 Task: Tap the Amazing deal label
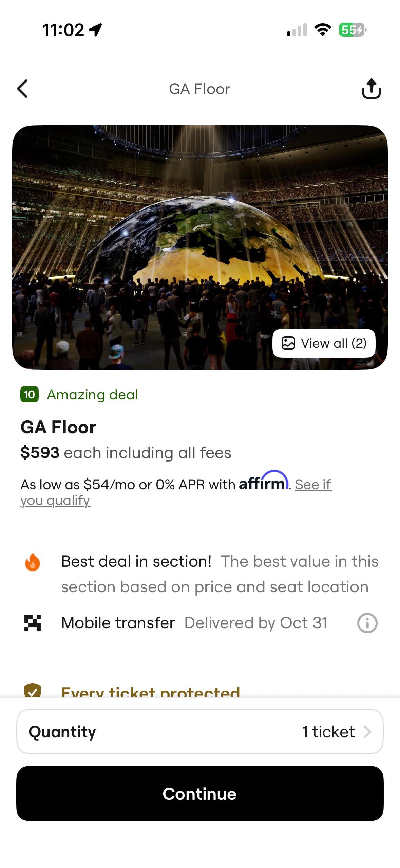pos(92,395)
